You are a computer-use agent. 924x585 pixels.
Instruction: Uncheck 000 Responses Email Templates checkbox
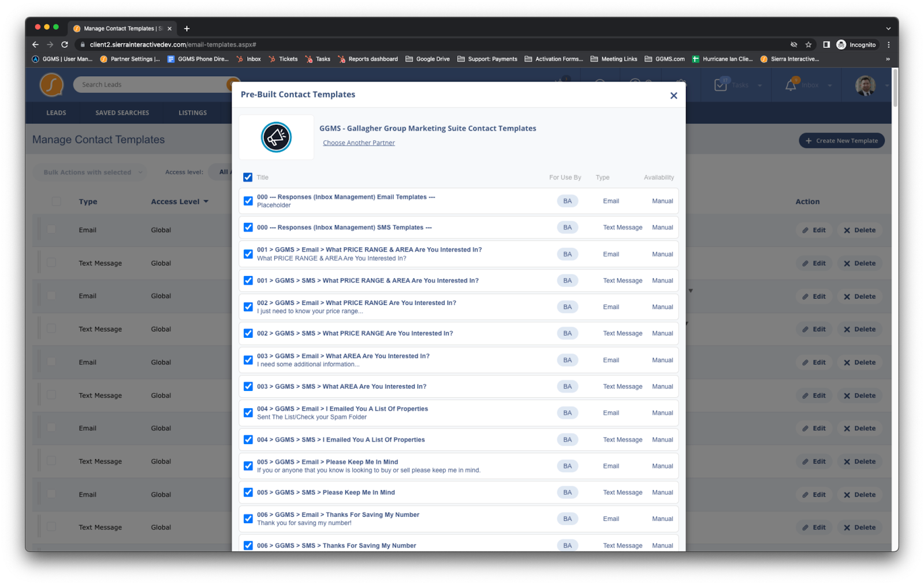(x=248, y=201)
